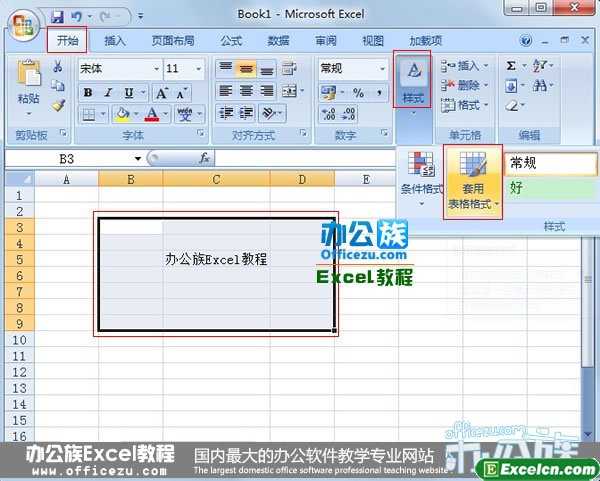
Task: Align text to the right
Action: [x=267, y=91]
